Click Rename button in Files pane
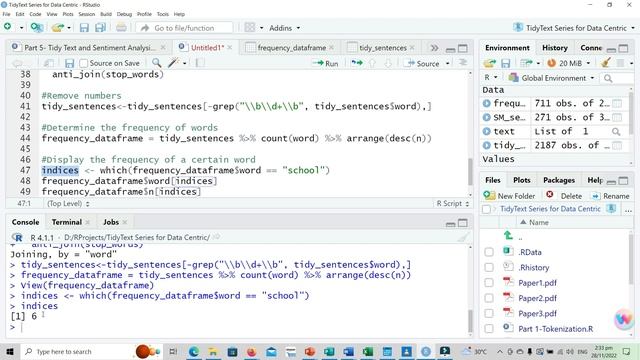 611,196
